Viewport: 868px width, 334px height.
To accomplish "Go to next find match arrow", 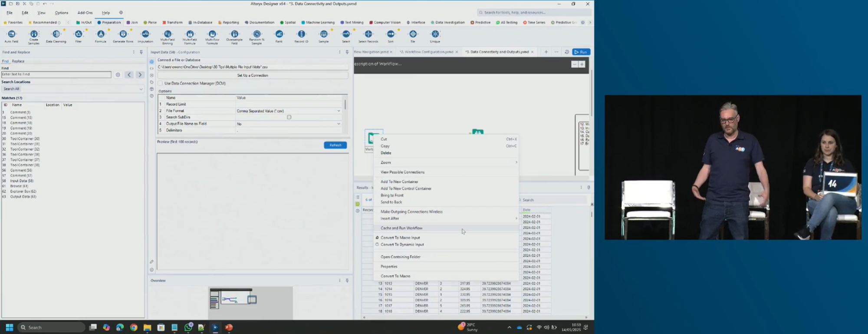I will [140, 75].
